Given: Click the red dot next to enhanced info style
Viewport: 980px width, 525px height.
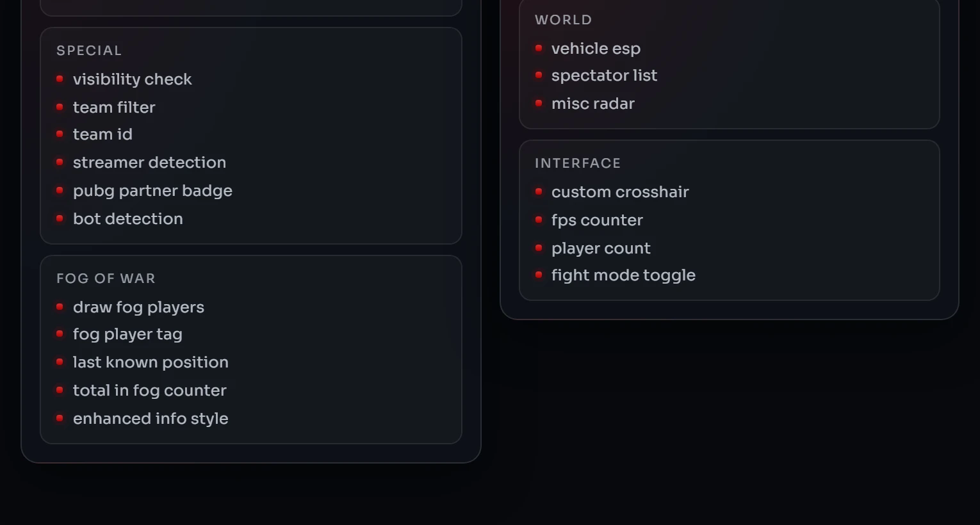Looking at the screenshot, I should click(x=60, y=418).
